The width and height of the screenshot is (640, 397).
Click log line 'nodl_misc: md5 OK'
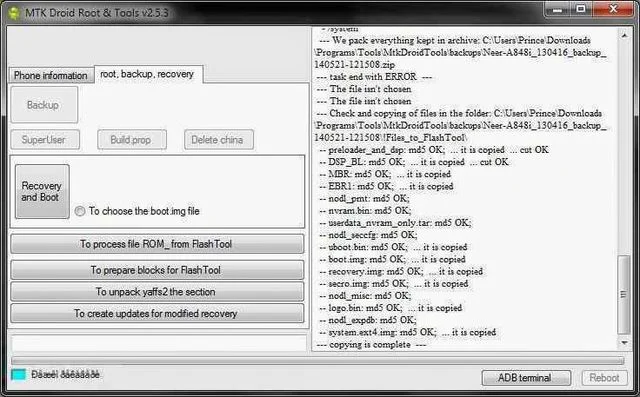click(x=365, y=296)
